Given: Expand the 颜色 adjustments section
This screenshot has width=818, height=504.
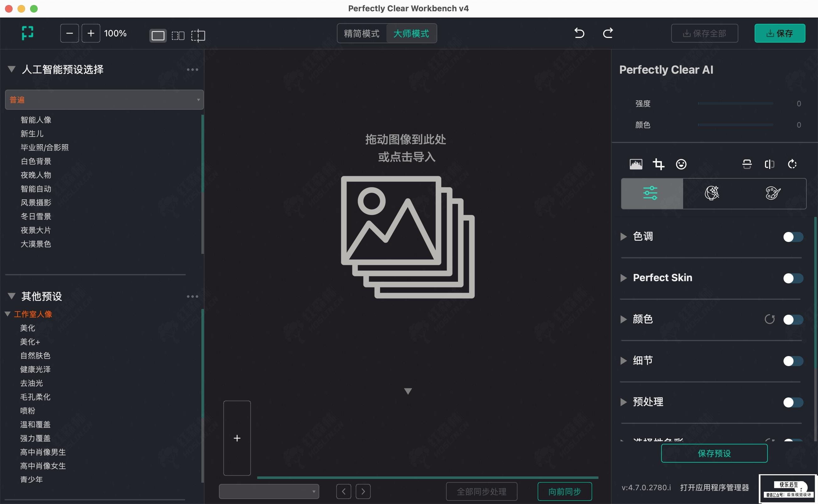Looking at the screenshot, I should pos(623,319).
